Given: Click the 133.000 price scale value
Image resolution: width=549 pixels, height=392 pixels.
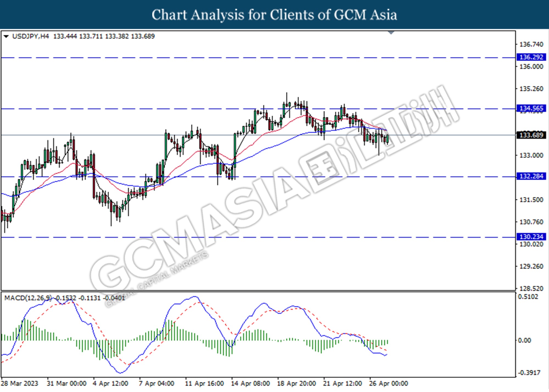Looking at the screenshot, I should pyautogui.click(x=531, y=155).
